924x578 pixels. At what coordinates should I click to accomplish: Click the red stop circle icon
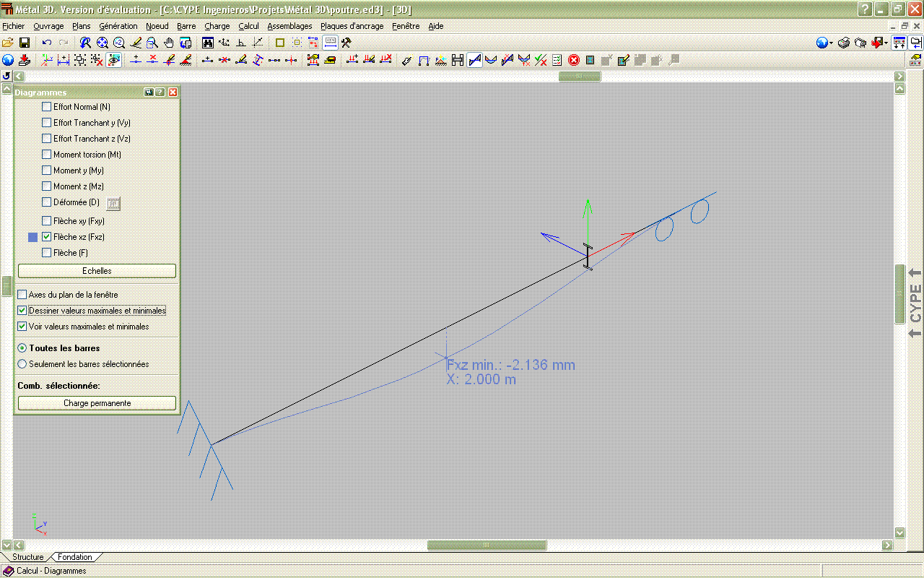pos(574,60)
